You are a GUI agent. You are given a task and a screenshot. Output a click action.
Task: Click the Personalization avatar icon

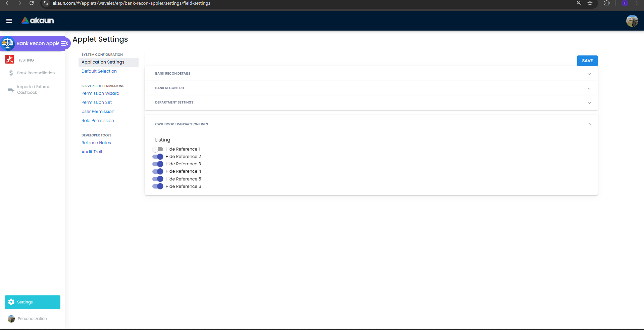tap(11, 319)
